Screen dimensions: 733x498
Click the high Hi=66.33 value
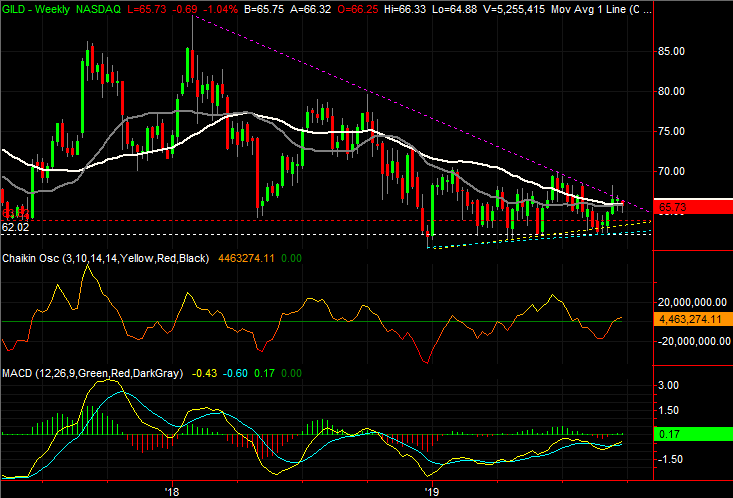point(405,9)
